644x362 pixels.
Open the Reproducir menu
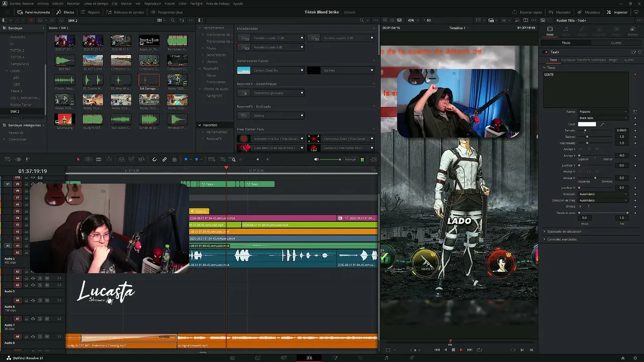(152, 4)
